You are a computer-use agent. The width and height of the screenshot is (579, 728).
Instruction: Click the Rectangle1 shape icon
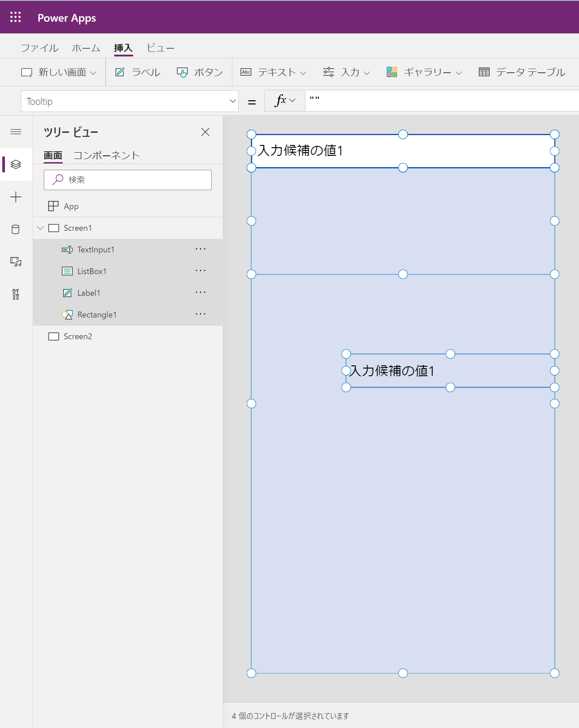click(x=67, y=315)
